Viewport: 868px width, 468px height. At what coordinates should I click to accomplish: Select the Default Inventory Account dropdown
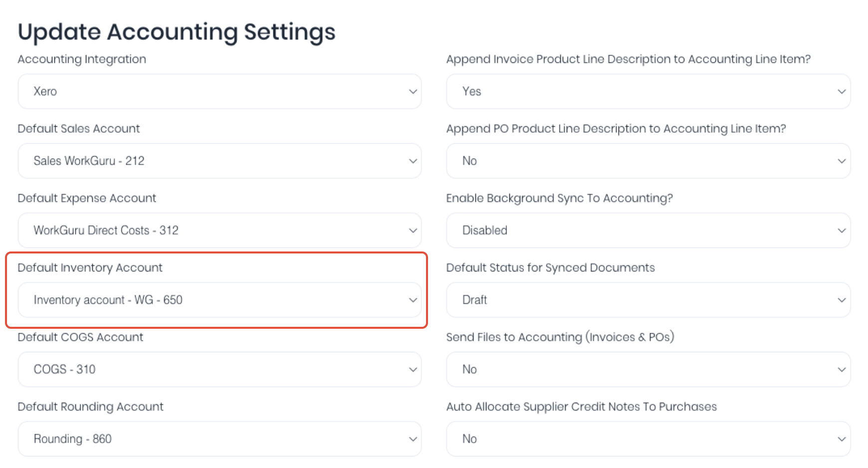point(219,300)
